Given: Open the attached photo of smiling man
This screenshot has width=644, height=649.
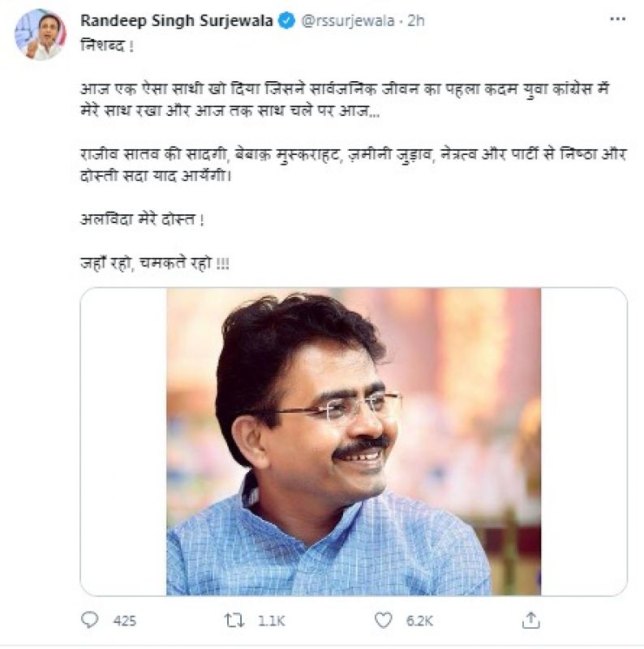Looking at the screenshot, I should [x=354, y=441].
